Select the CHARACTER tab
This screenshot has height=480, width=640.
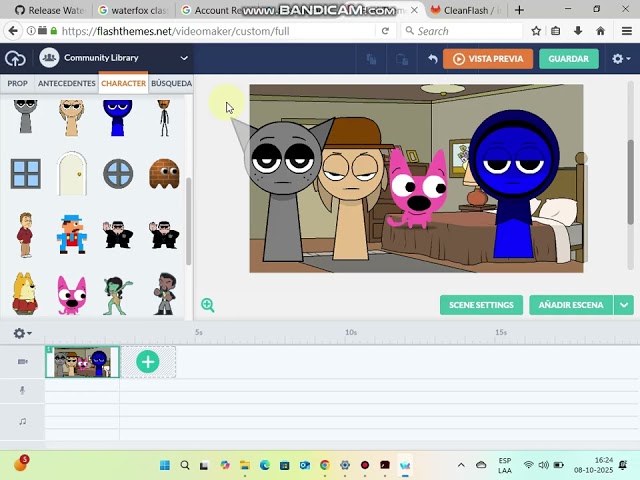pos(123,83)
